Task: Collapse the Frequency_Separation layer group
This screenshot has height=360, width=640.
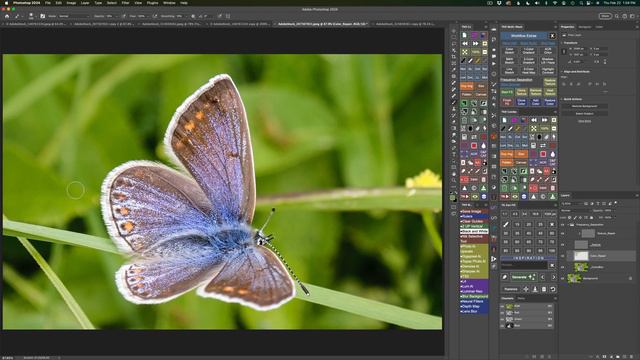Action: coord(568,225)
